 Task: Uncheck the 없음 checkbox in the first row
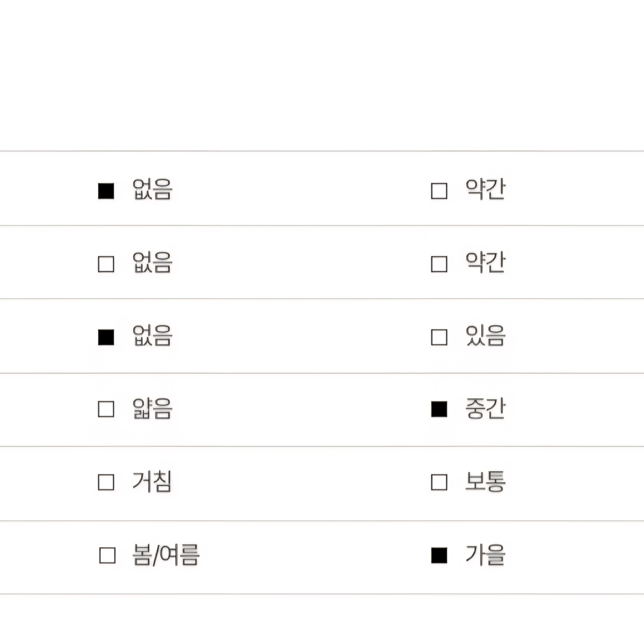coord(106,191)
